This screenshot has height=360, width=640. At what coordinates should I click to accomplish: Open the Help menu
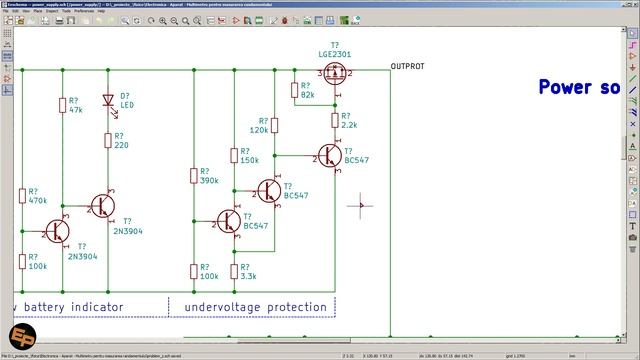tap(101, 11)
